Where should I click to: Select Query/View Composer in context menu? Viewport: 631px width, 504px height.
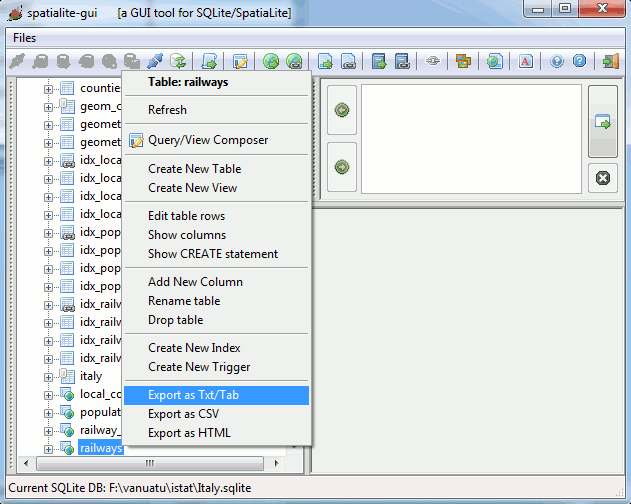pos(217,140)
